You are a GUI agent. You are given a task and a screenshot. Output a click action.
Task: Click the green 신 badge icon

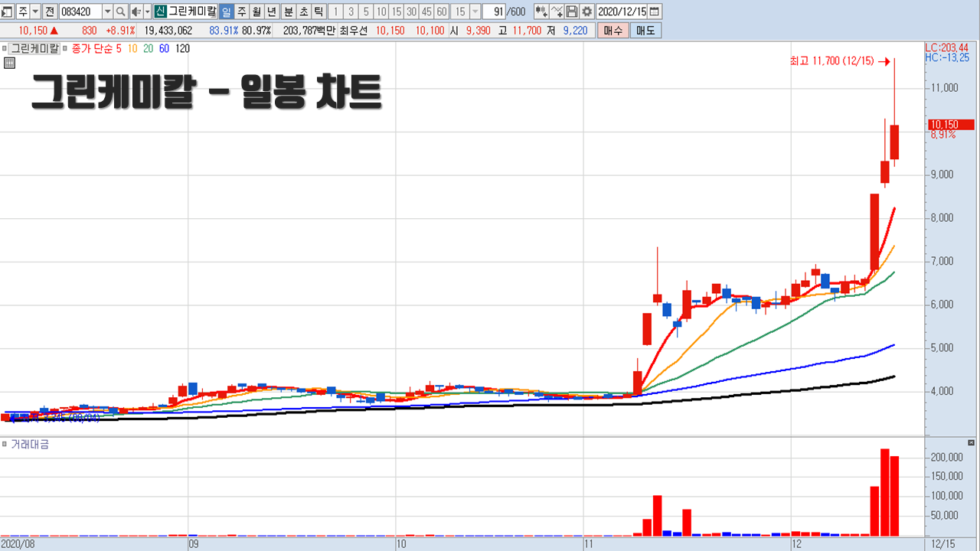tap(160, 11)
